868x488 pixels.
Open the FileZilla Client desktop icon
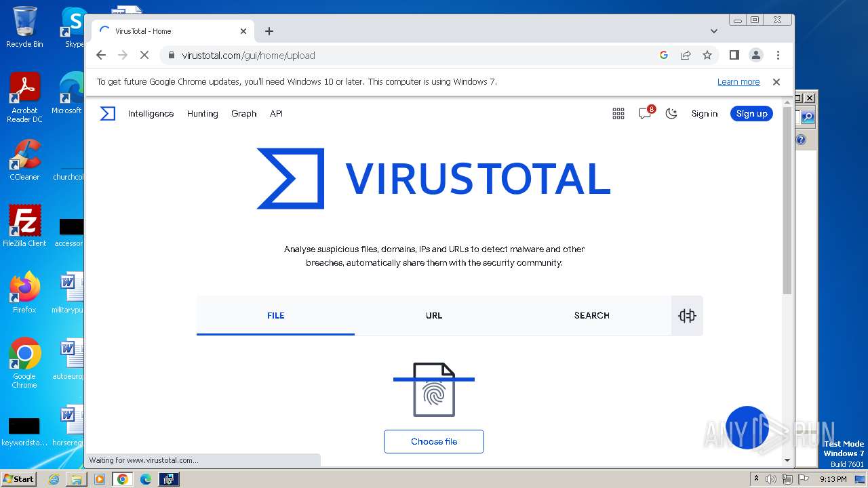(x=24, y=226)
